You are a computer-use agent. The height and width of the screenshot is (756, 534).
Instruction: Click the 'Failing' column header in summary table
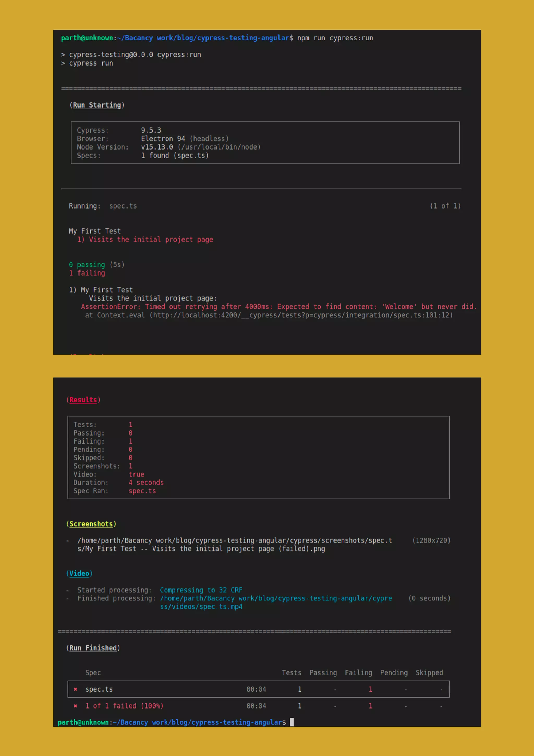(x=358, y=673)
